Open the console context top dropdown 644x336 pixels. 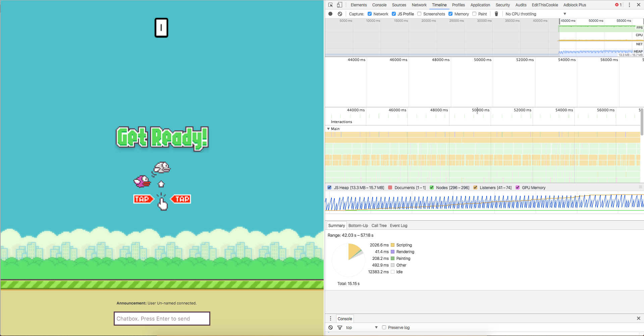[362, 327]
